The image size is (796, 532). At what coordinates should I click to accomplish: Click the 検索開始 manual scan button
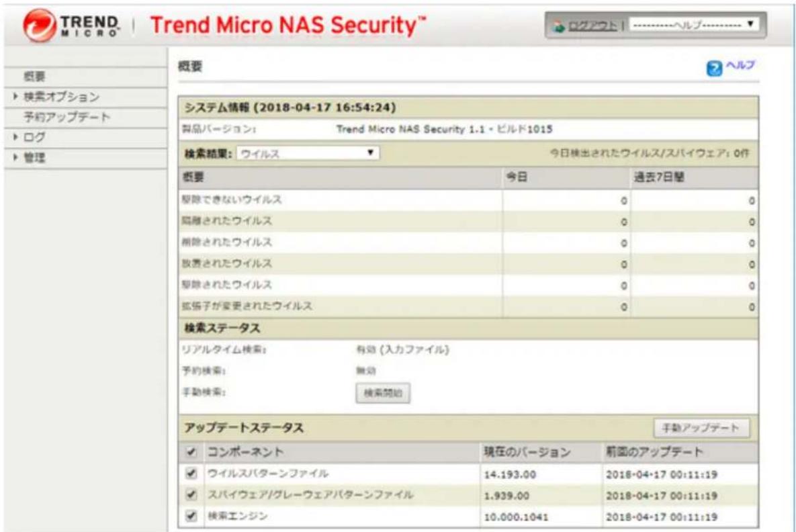[x=383, y=393]
